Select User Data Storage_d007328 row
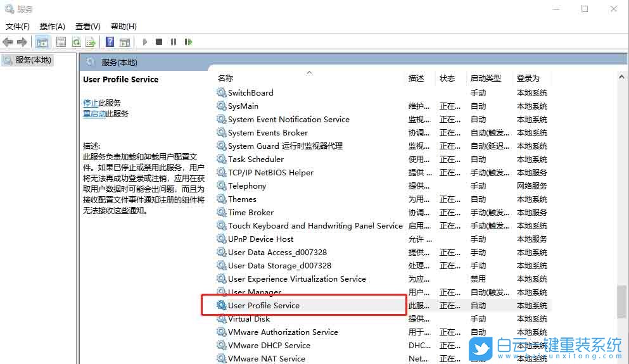Image resolution: width=629 pixels, height=364 pixels. [383, 265]
